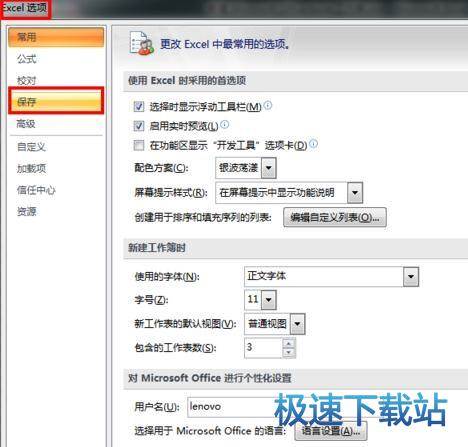Click info icon beside 启用实时预览
Image resolution: width=468 pixels, height=447 pixels.
coord(225,125)
